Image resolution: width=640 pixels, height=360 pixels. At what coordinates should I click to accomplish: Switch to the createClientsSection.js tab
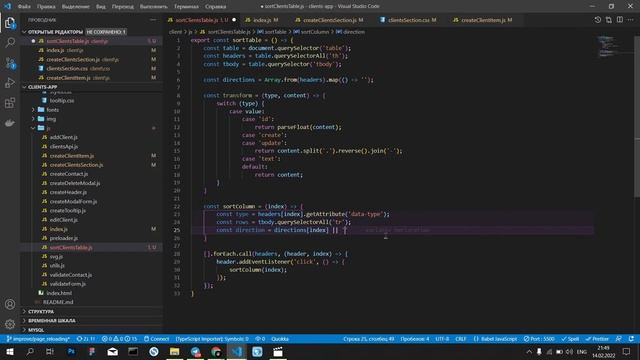click(329, 20)
